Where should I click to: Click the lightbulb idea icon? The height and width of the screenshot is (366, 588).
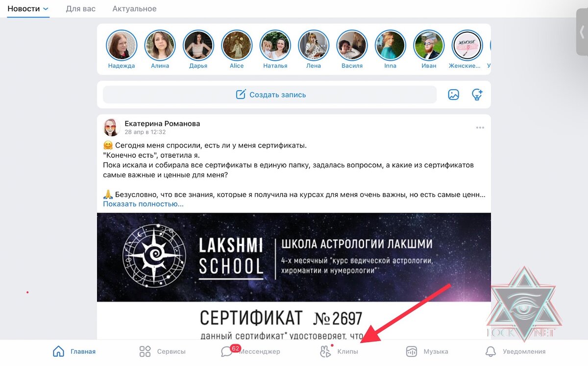477,95
